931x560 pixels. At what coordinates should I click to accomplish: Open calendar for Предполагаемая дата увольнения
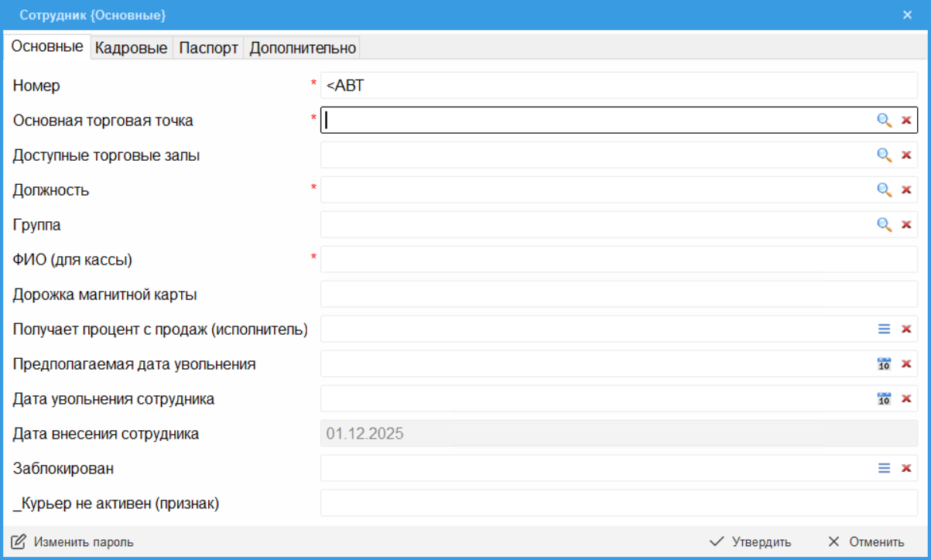884,364
